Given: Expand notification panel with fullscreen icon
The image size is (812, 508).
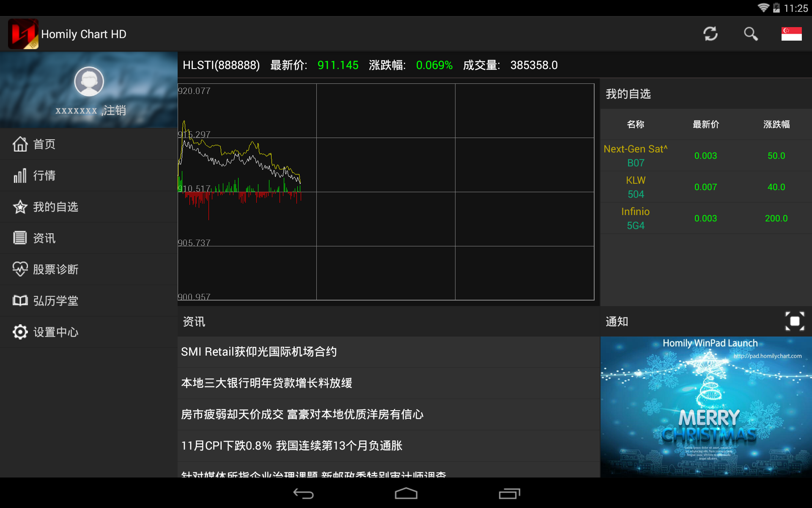Looking at the screenshot, I should pos(795,321).
